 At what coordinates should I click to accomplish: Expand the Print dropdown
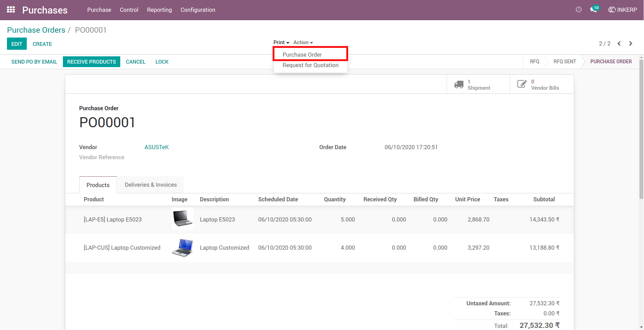(x=281, y=42)
